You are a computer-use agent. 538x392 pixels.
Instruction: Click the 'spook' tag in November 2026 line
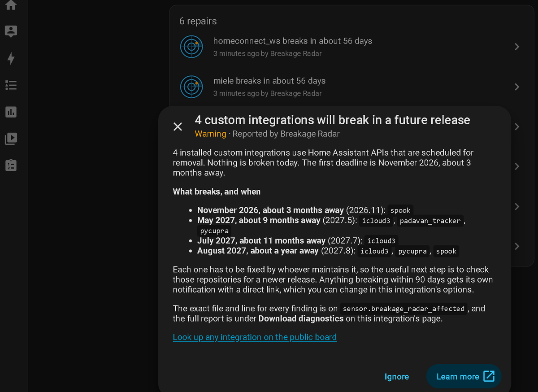pos(400,210)
